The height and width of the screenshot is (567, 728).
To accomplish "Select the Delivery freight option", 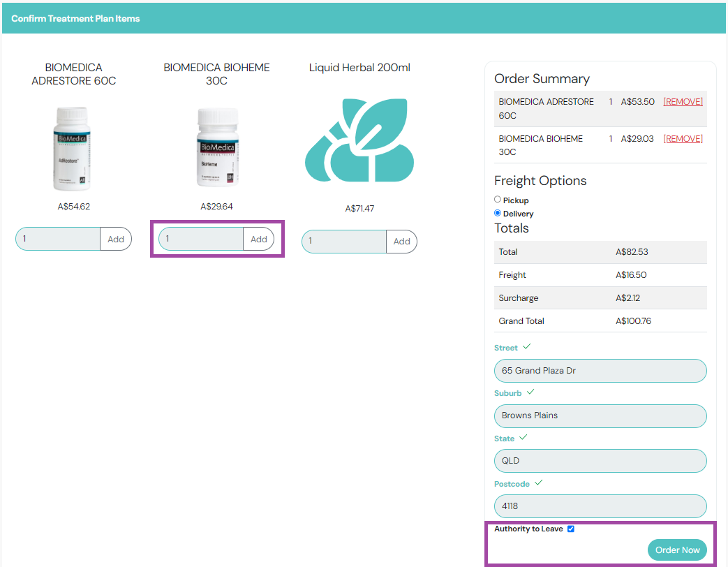I will (x=498, y=213).
